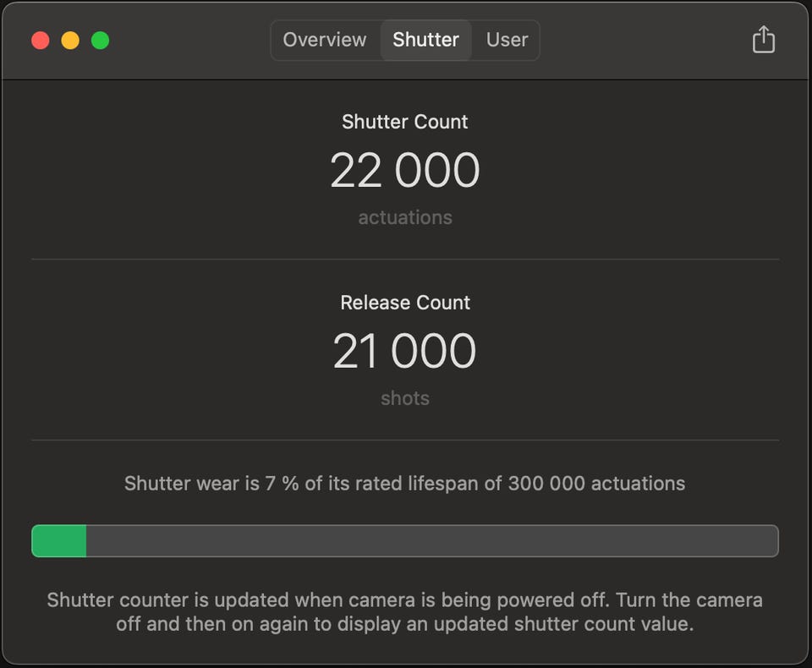Click the red close window button
812x668 pixels.
[x=41, y=40]
